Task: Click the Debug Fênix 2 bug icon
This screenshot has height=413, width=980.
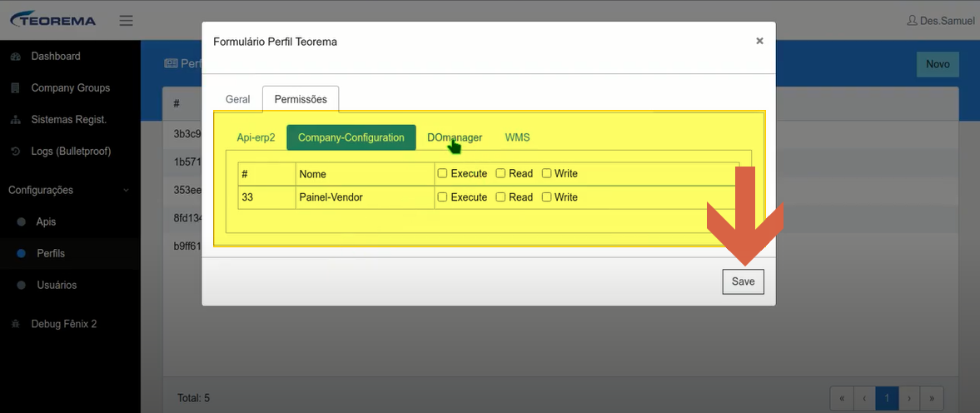Action: 17,324
